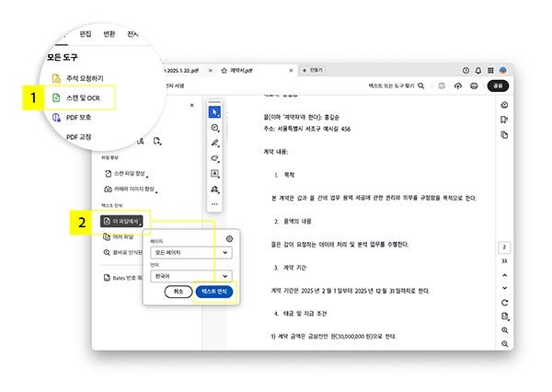Open the copy pages side panel icon
Viewport: 552px width, 392px height.
pos(504,135)
